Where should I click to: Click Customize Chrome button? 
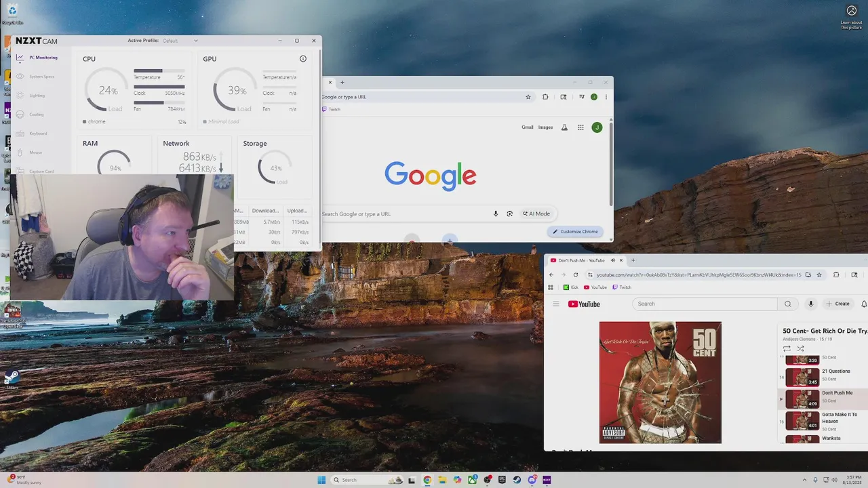tap(575, 232)
